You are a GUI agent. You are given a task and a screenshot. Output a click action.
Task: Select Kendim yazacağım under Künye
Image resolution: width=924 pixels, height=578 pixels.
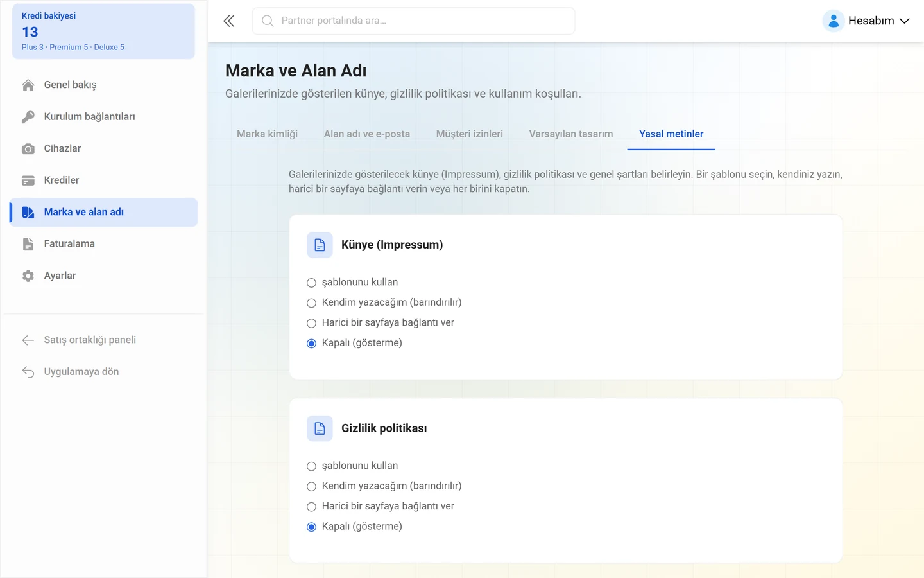click(x=311, y=302)
